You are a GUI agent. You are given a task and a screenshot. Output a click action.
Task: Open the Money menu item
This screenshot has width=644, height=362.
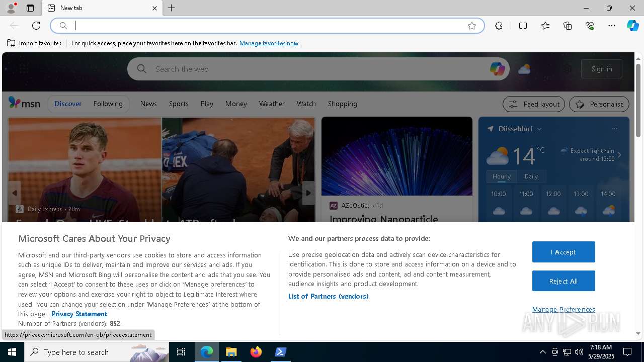pos(236,104)
